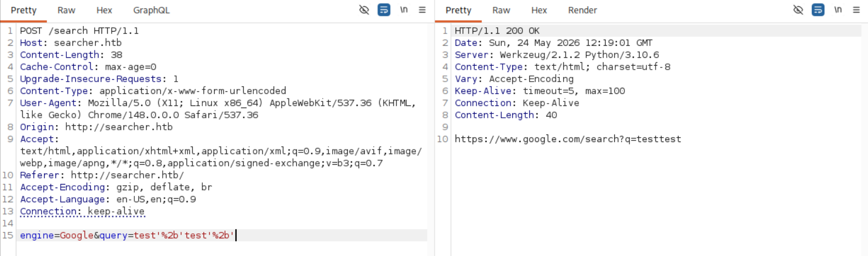Click the POST /search request line
The height and width of the screenshot is (256, 868).
pos(79,31)
